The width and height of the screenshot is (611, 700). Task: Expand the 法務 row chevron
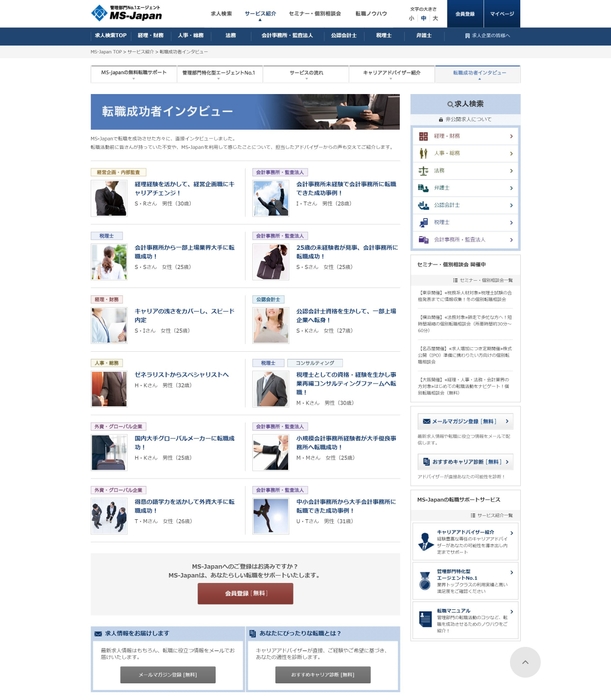pos(511,171)
